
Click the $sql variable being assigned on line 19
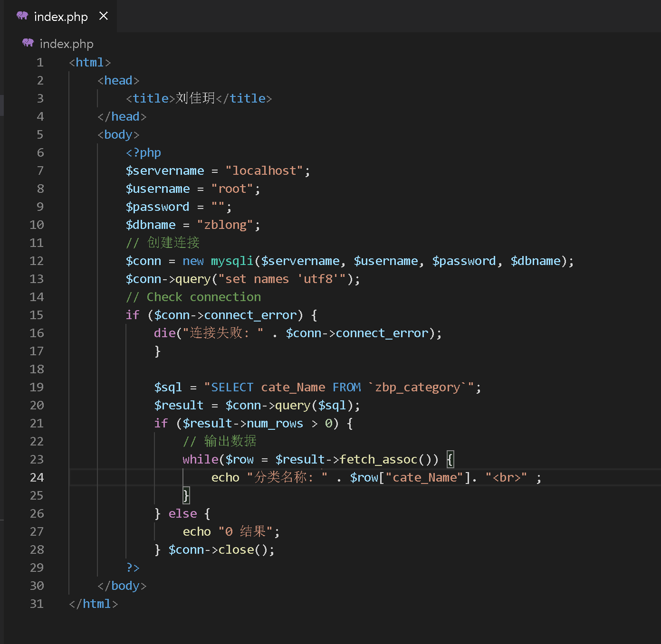click(168, 387)
